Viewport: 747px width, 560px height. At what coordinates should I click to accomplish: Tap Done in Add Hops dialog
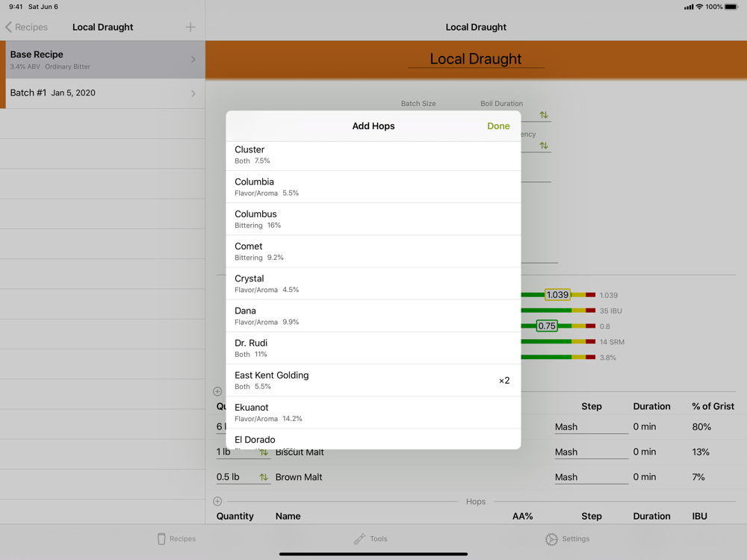pos(498,126)
